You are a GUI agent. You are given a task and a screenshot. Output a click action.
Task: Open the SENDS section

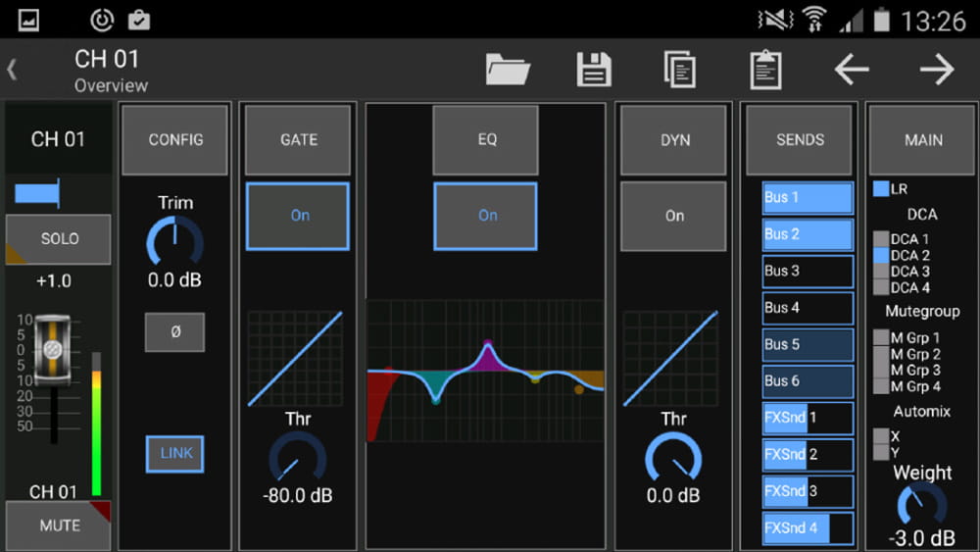pos(800,140)
